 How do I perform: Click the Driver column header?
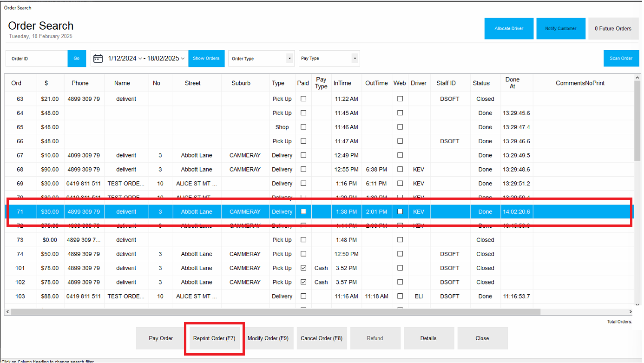(x=419, y=83)
